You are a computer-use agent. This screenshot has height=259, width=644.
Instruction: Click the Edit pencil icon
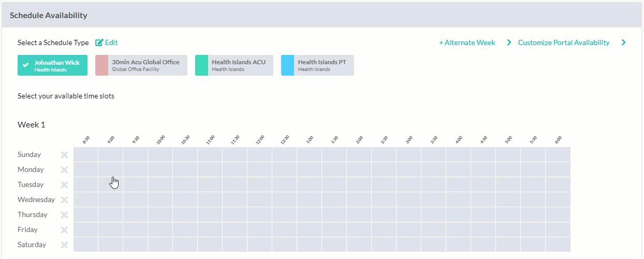99,42
